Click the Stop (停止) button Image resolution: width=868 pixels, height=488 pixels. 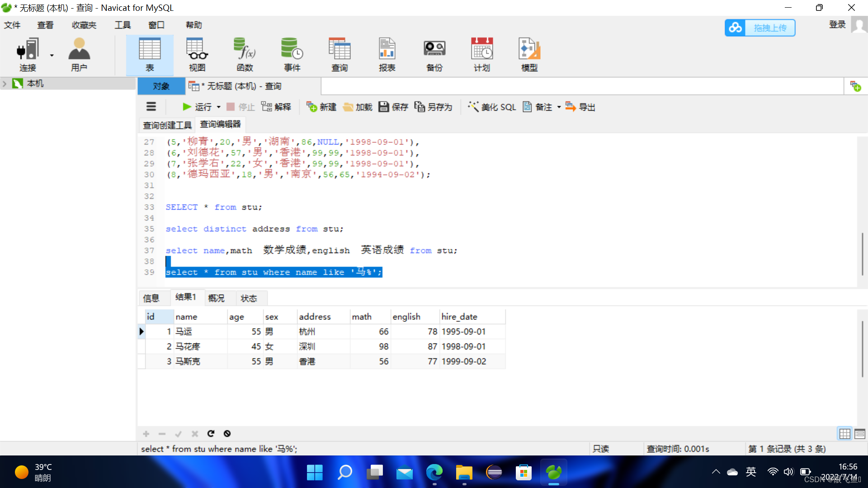point(241,107)
